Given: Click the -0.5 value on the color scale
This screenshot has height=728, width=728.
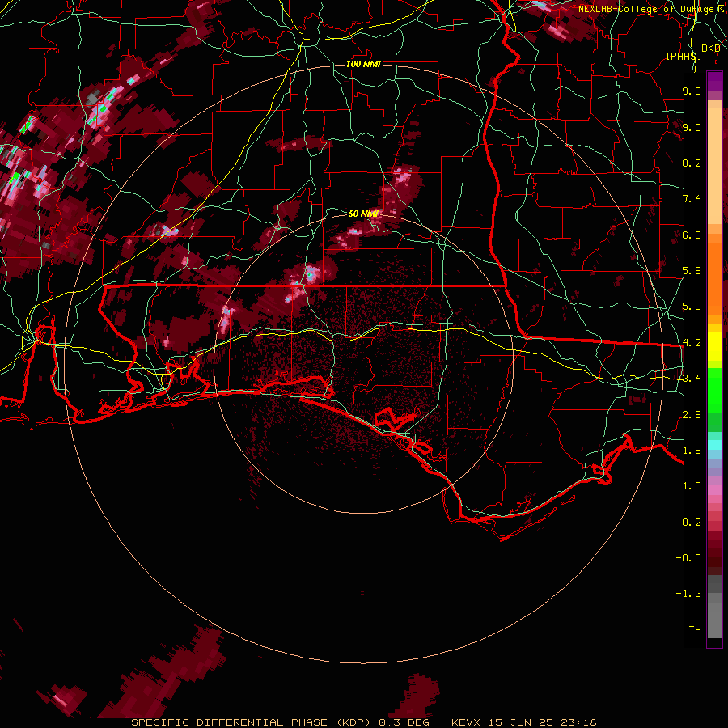Looking at the screenshot, I should tap(688, 558).
